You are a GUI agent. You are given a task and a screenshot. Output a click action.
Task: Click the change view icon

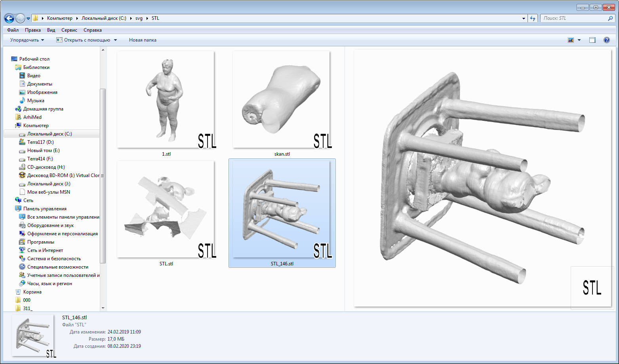pos(571,40)
